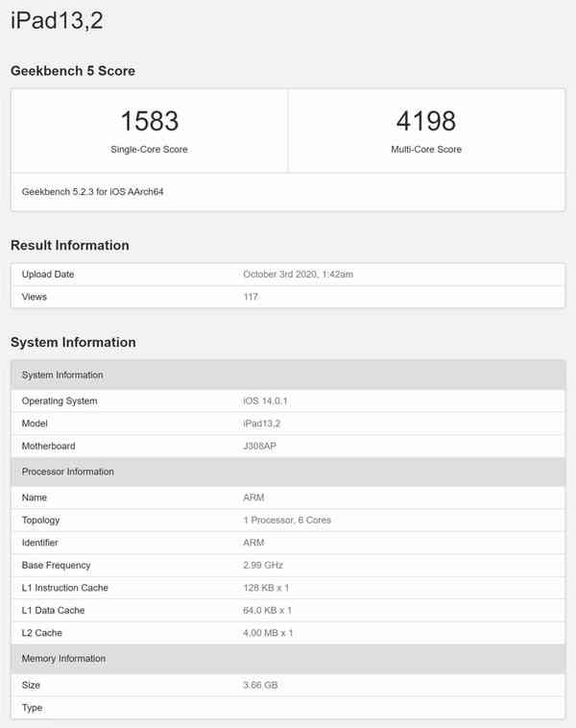
Task: Select the L2 Cache label
Action: 42,633
